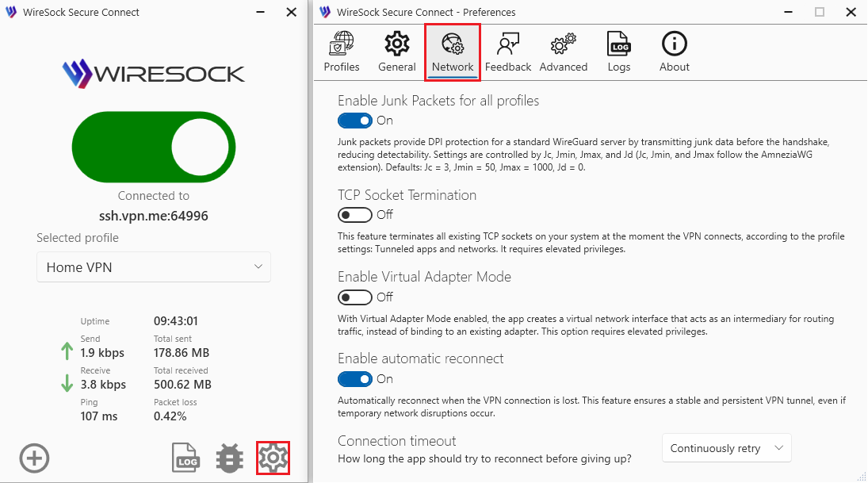Enable TCP Socket Termination

[355, 214]
